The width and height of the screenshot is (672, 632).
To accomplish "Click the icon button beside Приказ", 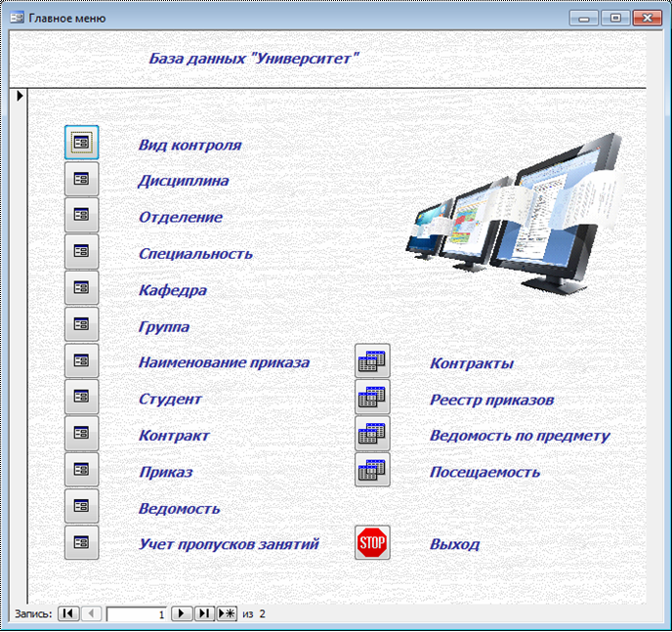I will (x=81, y=470).
